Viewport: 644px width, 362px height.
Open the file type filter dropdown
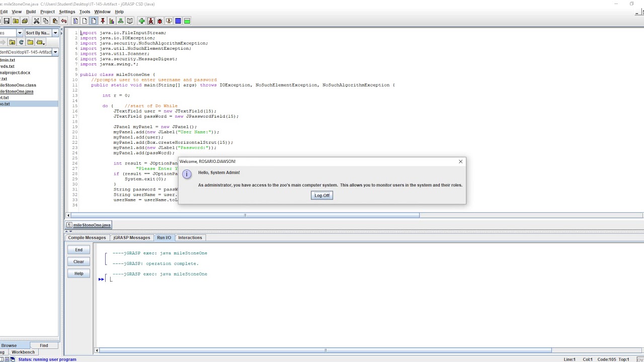click(x=20, y=33)
